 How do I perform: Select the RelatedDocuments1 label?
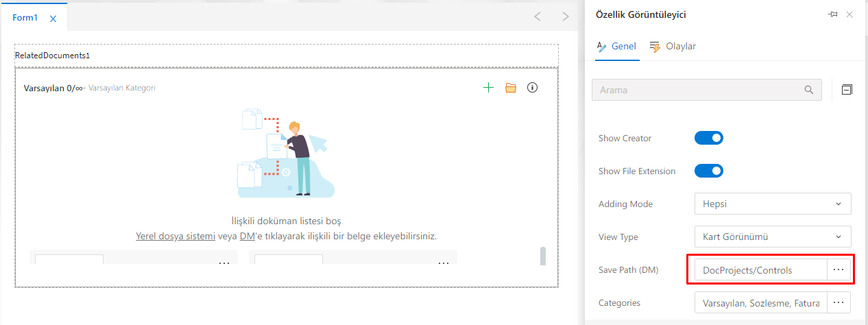pos(53,55)
